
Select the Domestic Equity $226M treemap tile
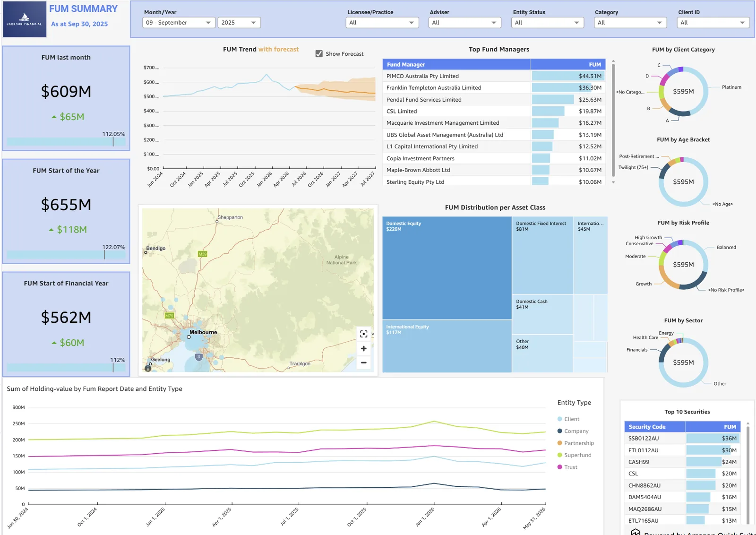pos(447,268)
